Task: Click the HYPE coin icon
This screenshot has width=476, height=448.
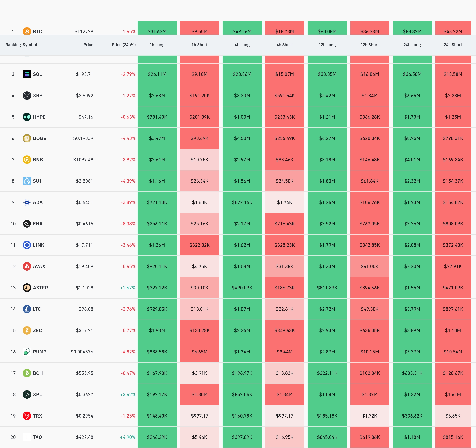Action: (27, 117)
